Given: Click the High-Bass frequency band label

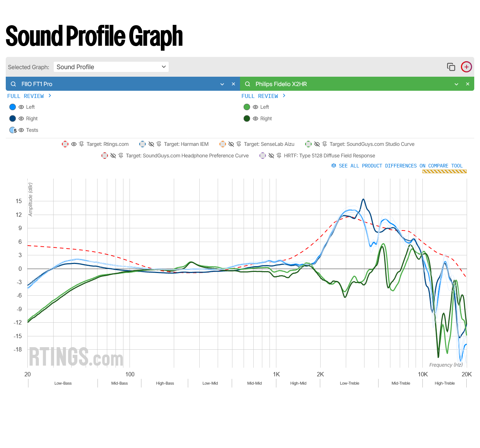Looking at the screenshot, I should [165, 383].
